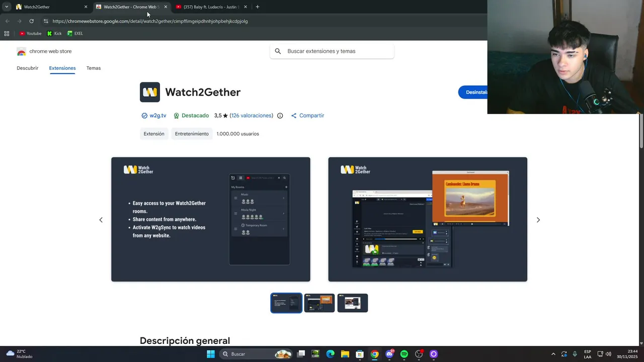The height and width of the screenshot is (362, 644).
Task: Go back with browser back arrow
Action: 7,21
